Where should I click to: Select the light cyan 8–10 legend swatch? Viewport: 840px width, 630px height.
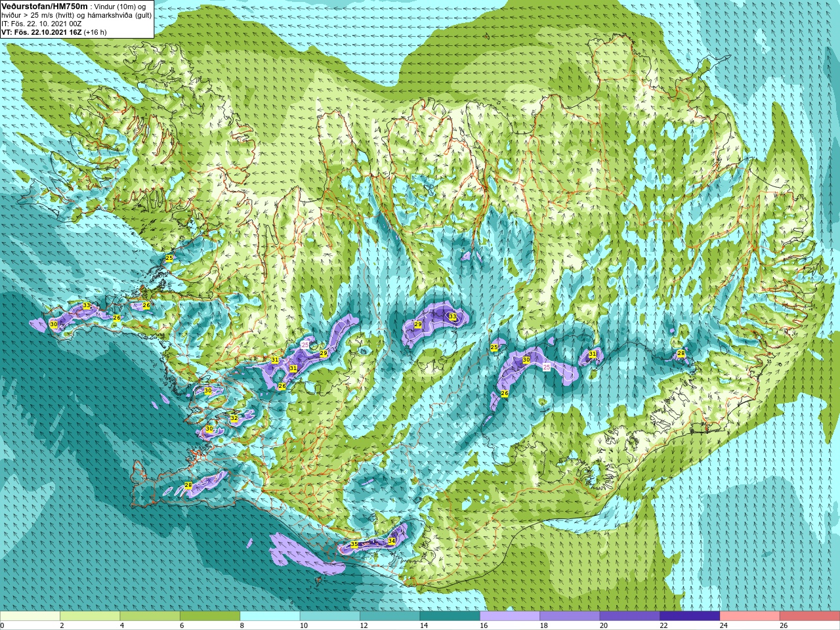tap(270, 616)
